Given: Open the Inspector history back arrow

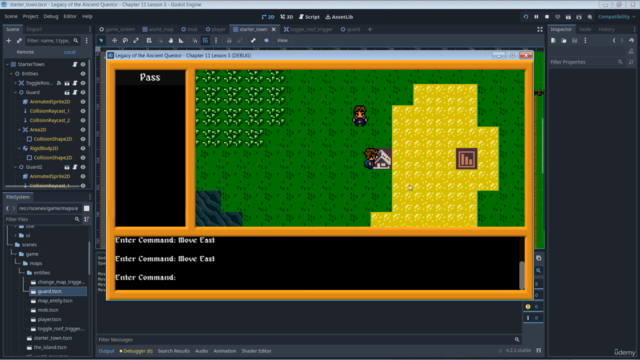Looking at the screenshot, I should [x=614, y=40].
